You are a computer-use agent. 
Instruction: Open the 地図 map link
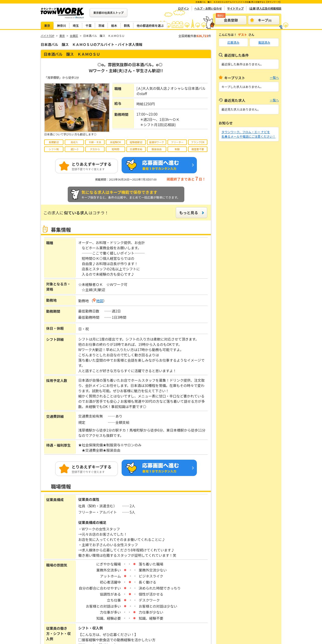(x=100, y=301)
